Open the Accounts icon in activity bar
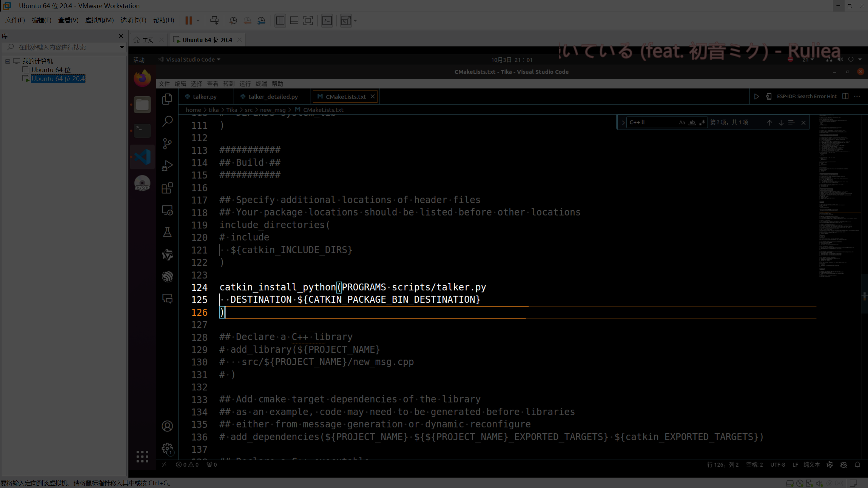868x488 pixels. 167,426
